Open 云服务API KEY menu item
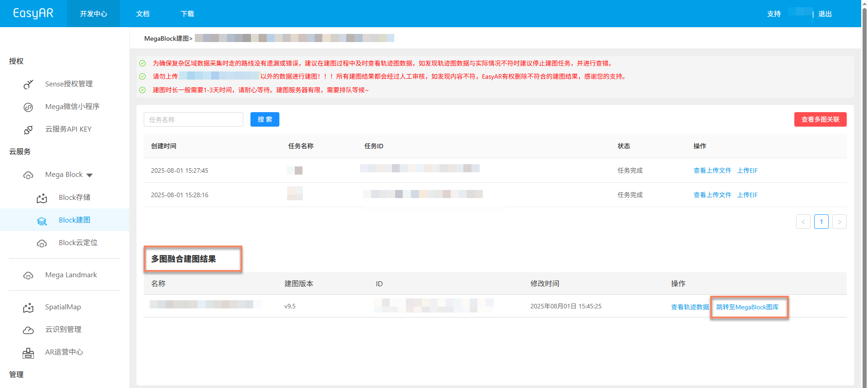The image size is (868, 388). (68, 129)
